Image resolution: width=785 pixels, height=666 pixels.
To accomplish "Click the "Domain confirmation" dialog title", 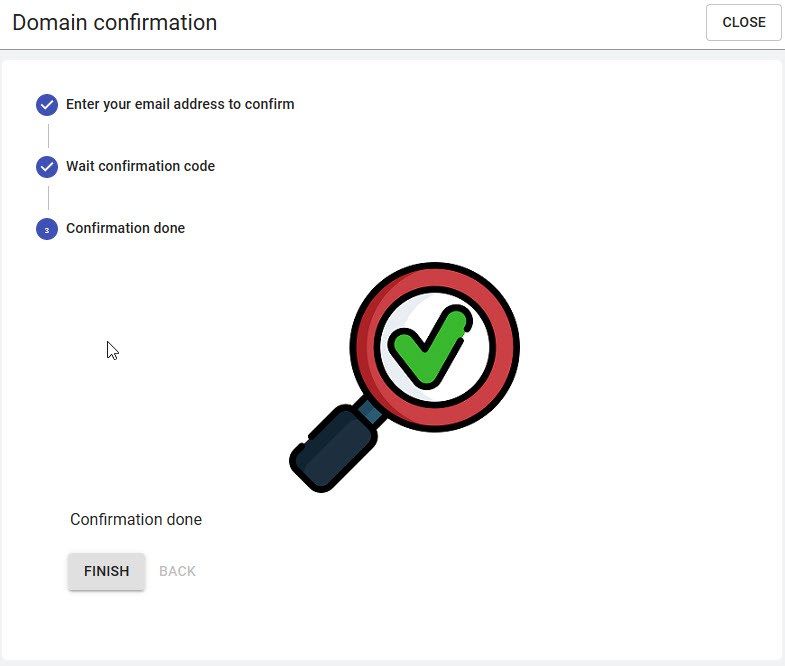I will [x=115, y=23].
